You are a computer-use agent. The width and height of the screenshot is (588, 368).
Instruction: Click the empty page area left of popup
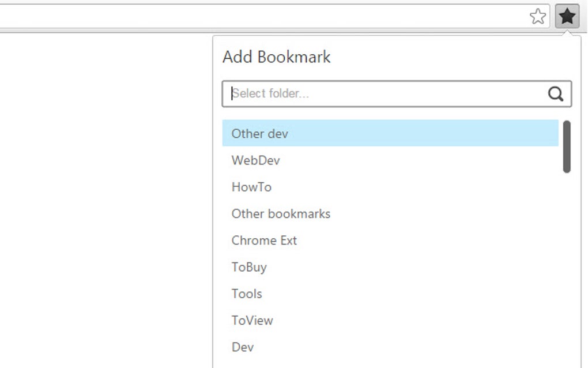104,202
